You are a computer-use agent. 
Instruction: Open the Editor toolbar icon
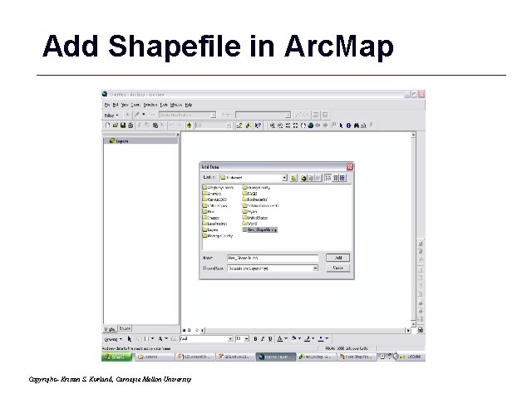239,126
